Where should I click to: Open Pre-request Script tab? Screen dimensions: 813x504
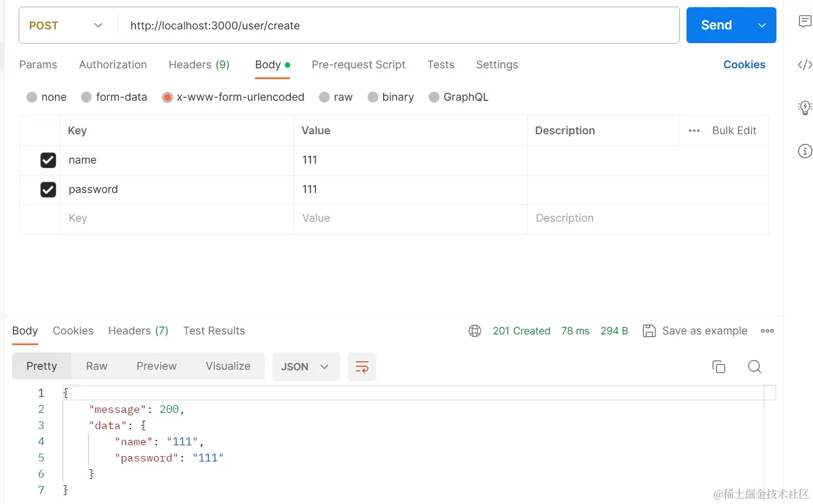point(359,65)
